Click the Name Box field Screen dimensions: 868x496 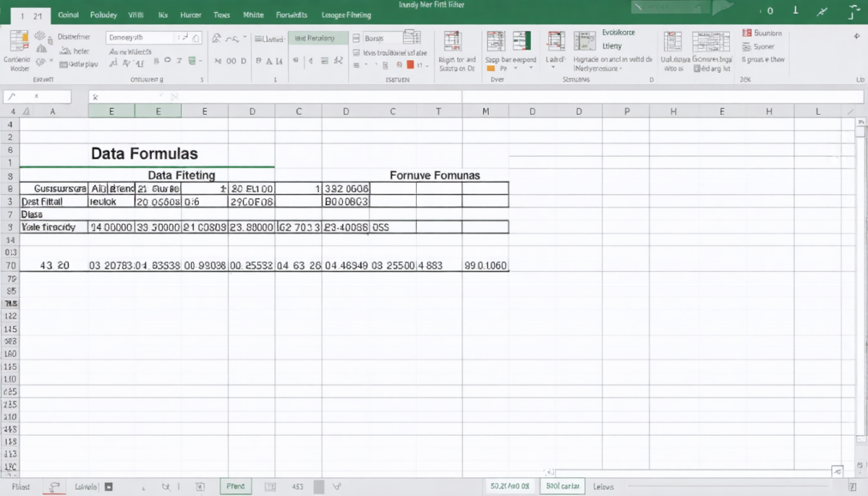tap(38, 96)
